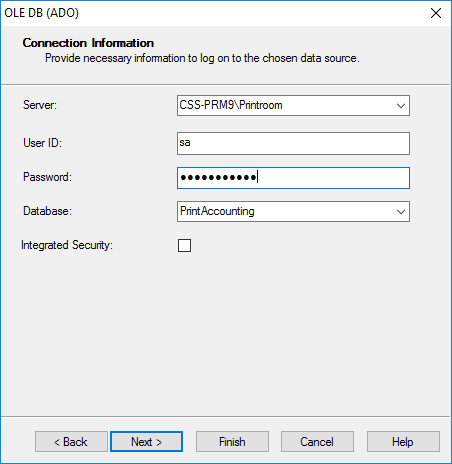
Task: Enable the Integrated Security checkbox
Action: point(184,245)
